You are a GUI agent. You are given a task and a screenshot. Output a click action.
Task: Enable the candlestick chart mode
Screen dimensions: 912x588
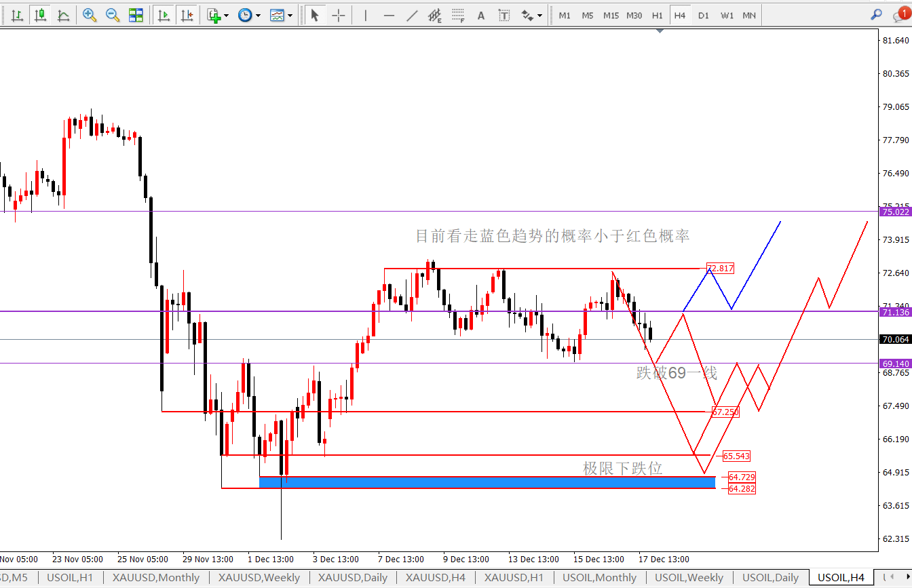tap(40, 15)
